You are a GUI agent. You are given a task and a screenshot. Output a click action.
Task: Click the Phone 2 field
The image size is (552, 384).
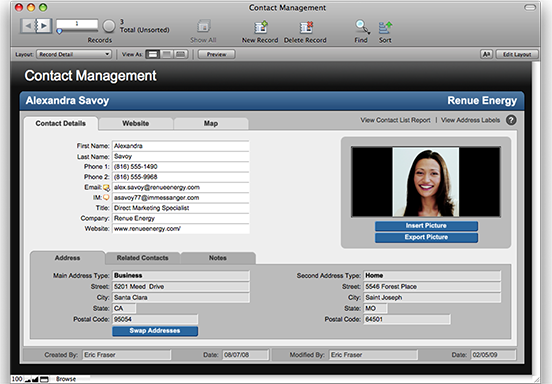(x=181, y=177)
